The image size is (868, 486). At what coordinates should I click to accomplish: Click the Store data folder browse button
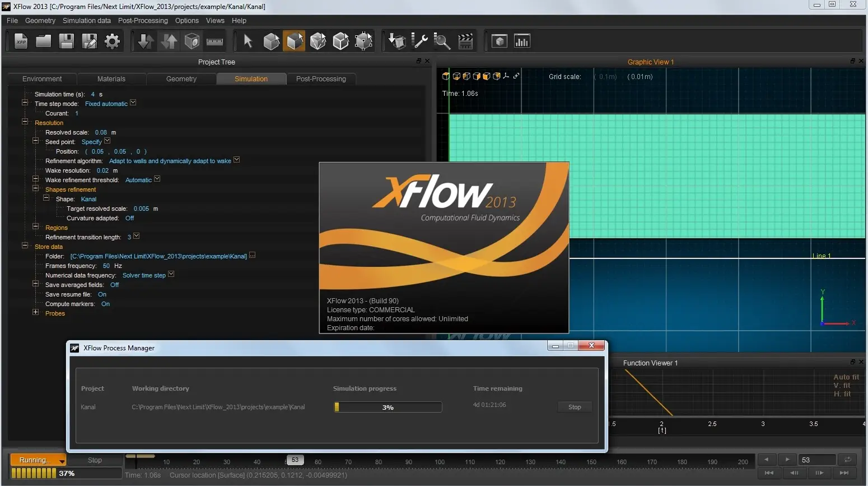252,255
